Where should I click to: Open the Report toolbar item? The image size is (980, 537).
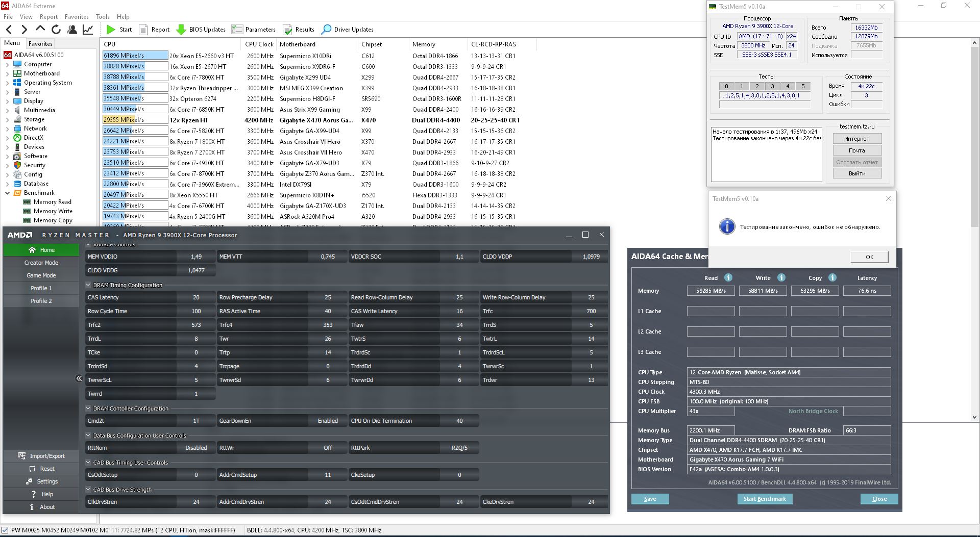pos(154,30)
